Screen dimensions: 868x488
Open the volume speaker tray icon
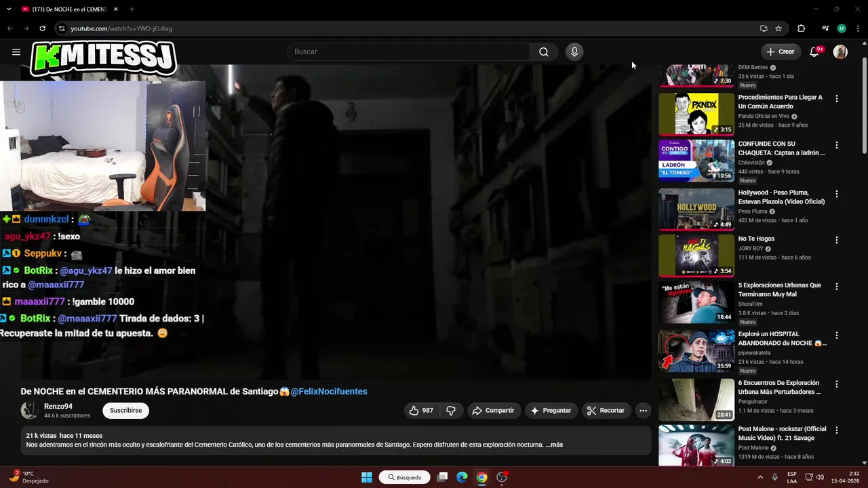(820, 477)
